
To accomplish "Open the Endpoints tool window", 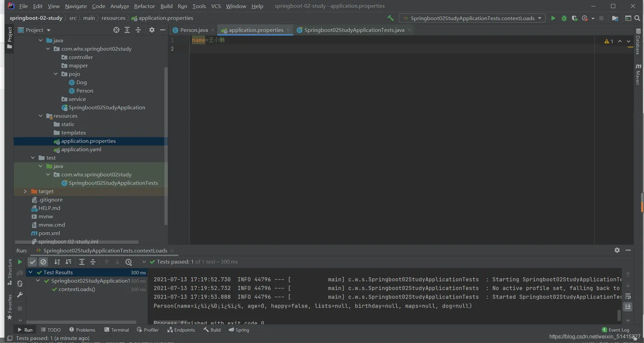I will [181, 330].
